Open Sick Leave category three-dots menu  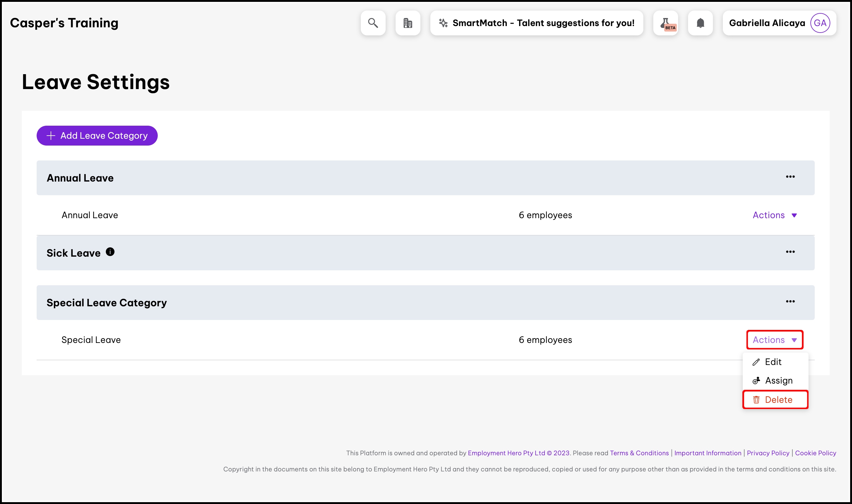coord(790,252)
